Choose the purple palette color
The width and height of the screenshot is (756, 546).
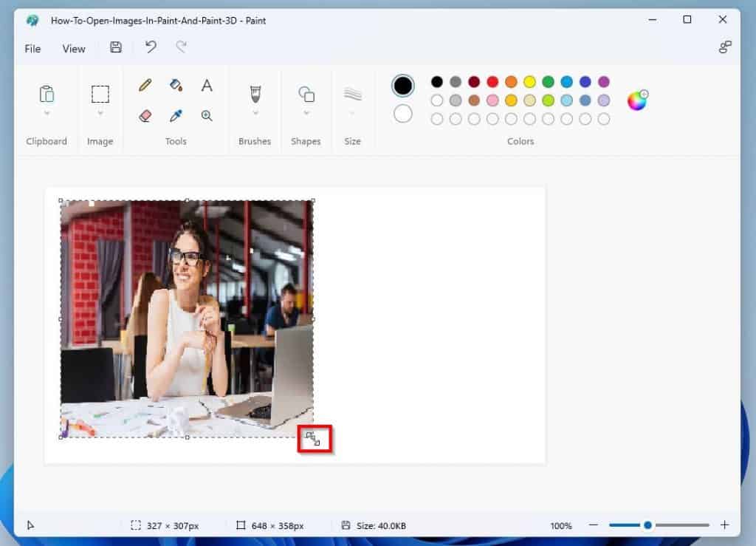click(604, 81)
